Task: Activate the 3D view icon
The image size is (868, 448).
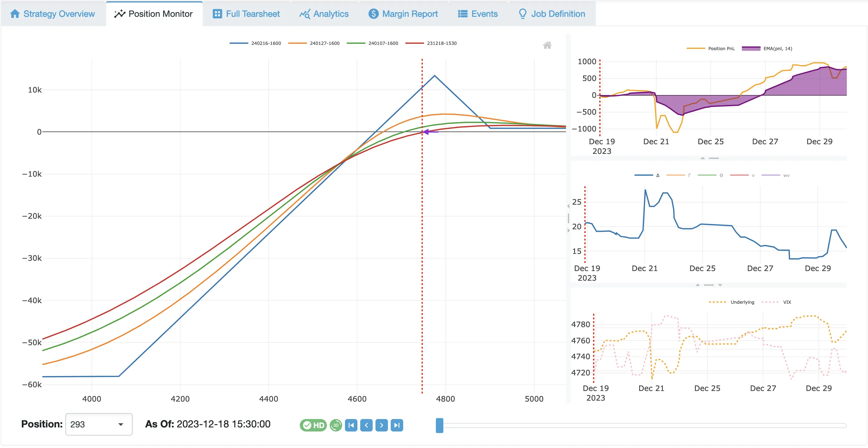Action: [x=336, y=425]
